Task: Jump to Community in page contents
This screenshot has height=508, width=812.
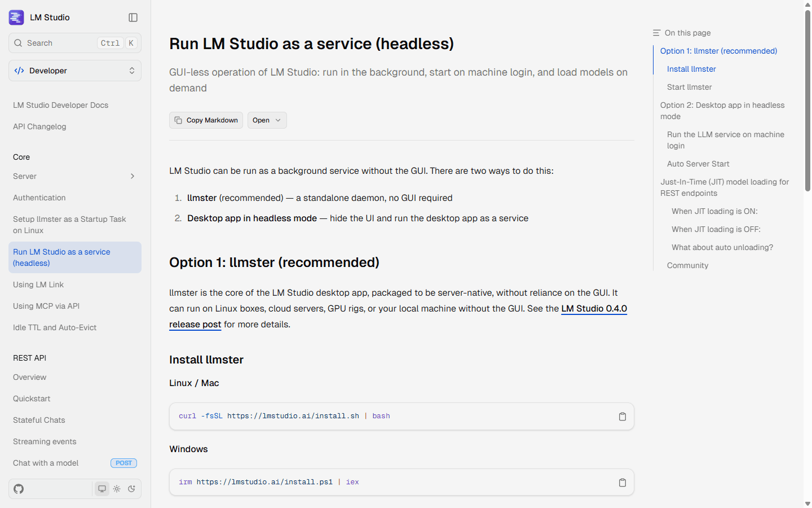Action: click(687, 265)
